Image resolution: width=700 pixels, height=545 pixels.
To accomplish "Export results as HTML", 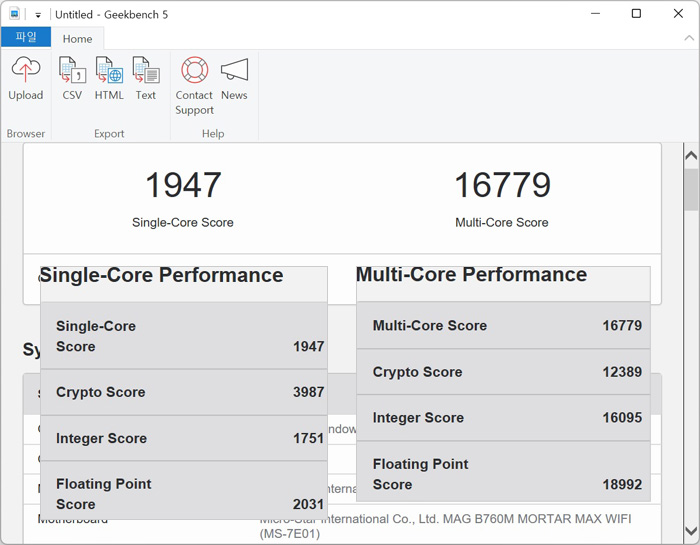I will 109,79.
